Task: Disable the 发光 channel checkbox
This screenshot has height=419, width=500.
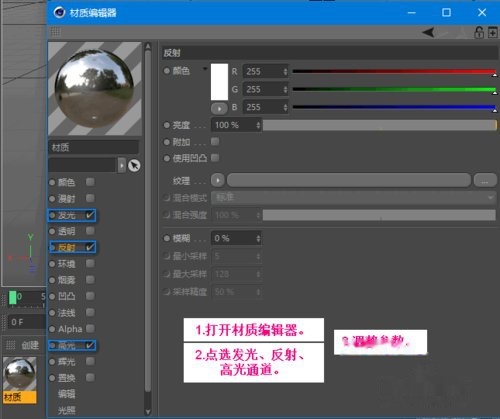Action: [90, 215]
